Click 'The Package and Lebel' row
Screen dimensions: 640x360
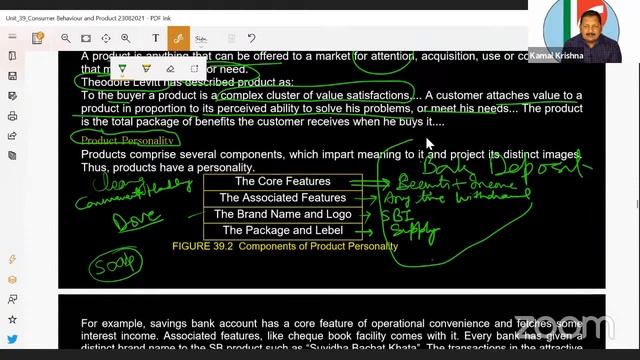(x=283, y=231)
